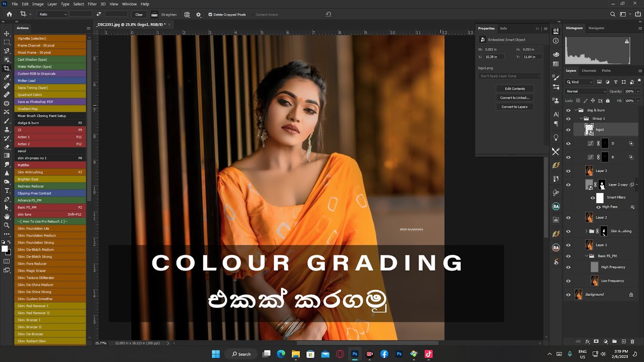Hide the dog & burn group
The image size is (644, 362).
coord(569,110)
